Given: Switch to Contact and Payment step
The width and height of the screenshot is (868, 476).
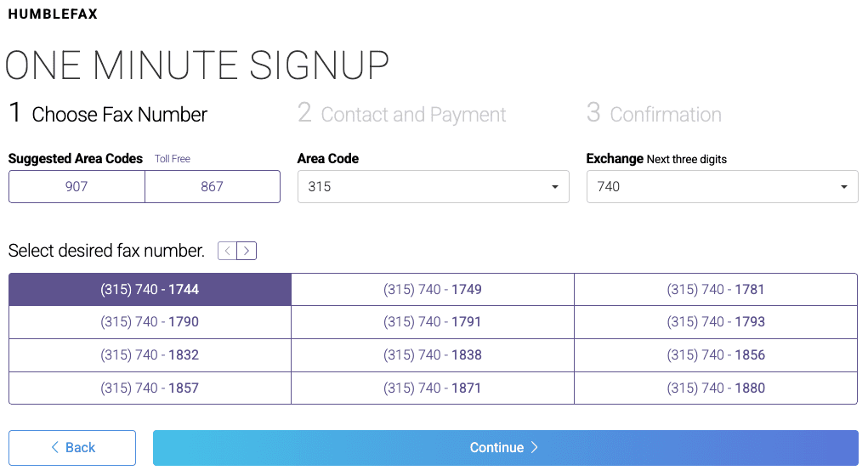Looking at the screenshot, I should (x=401, y=114).
